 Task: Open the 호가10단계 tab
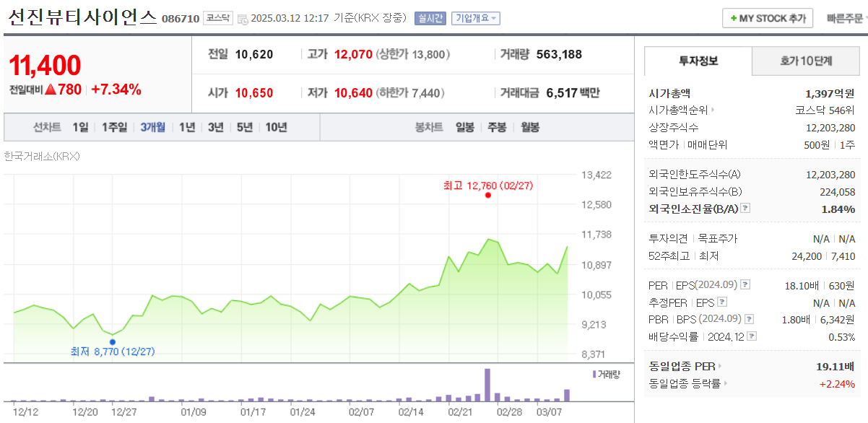[806, 61]
